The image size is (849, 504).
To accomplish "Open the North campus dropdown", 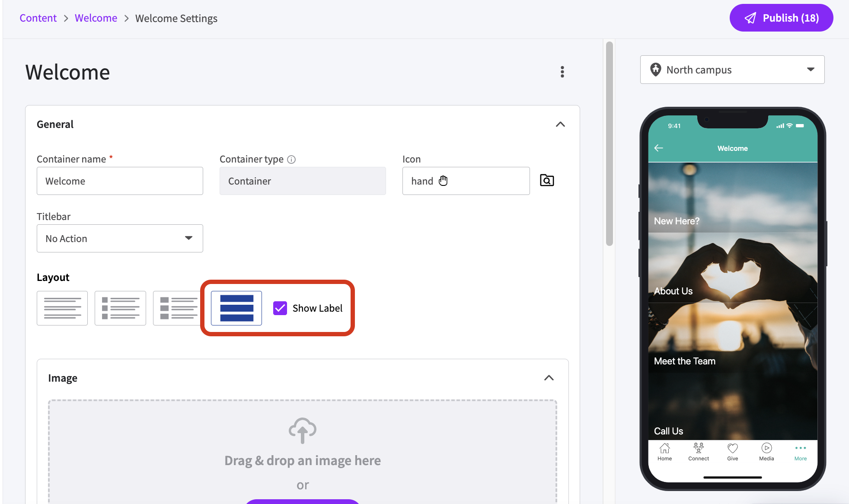I will [732, 70].
